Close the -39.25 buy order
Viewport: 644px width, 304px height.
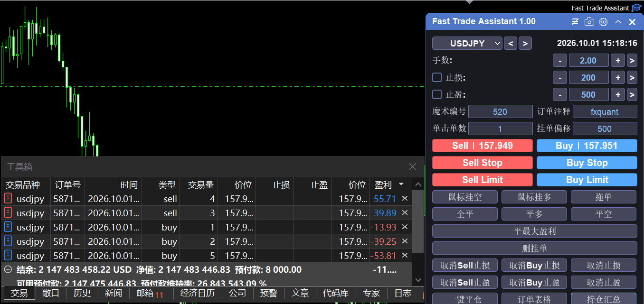pyautogui.click(x=405, y=241)
